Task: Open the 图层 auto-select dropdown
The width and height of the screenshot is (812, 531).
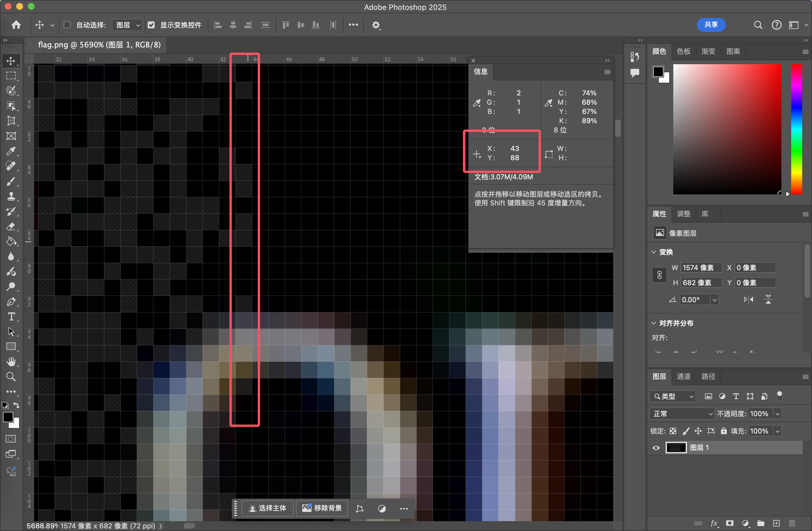Action: click(x=128, y=25)
